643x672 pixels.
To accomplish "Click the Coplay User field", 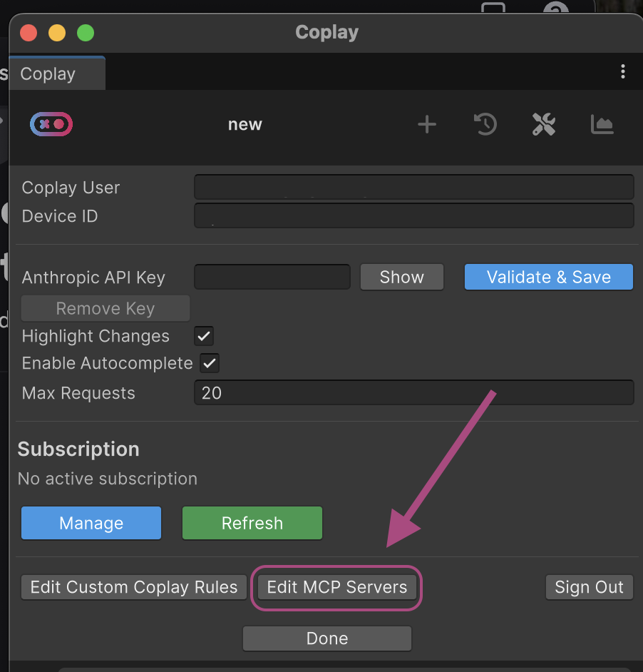I will click(414, 187).
